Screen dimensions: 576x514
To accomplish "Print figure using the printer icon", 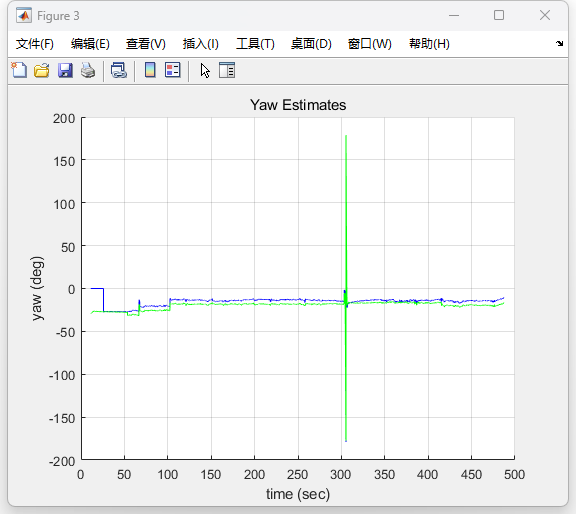I will point(88,70).
